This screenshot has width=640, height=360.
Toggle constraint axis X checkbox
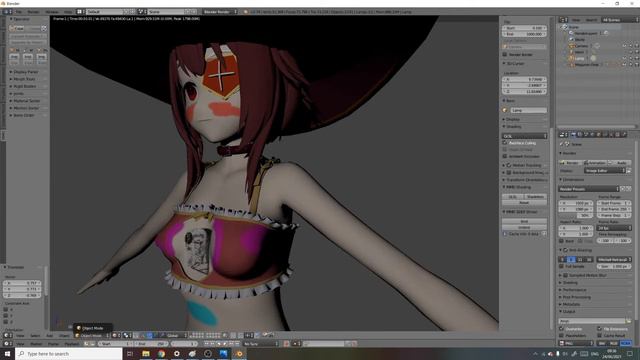click(6, 310)
